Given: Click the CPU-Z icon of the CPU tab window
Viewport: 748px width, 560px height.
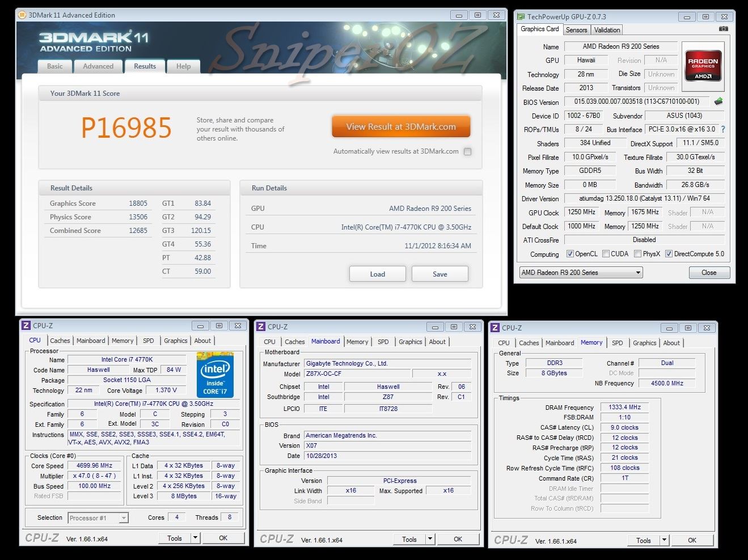Looking at the screenshot, I should 26,325.
